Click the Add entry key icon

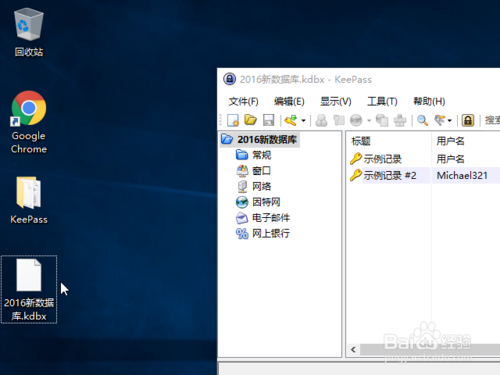coord(291,120)
